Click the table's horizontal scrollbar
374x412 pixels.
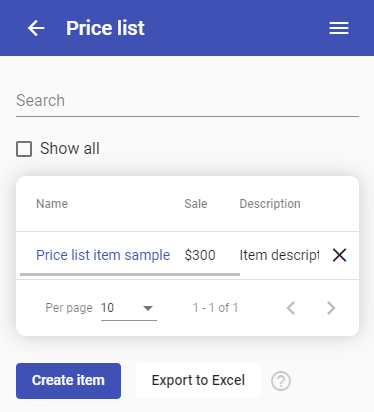click(130, 274)
